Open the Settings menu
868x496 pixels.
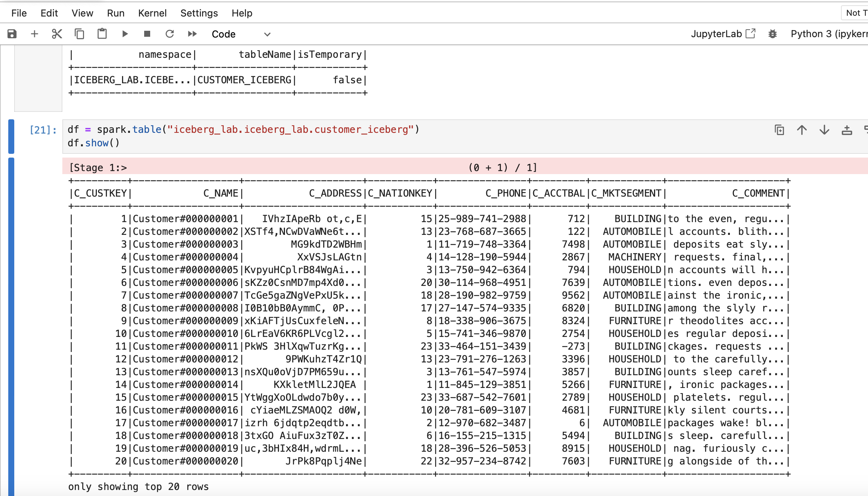click(199, 13)
